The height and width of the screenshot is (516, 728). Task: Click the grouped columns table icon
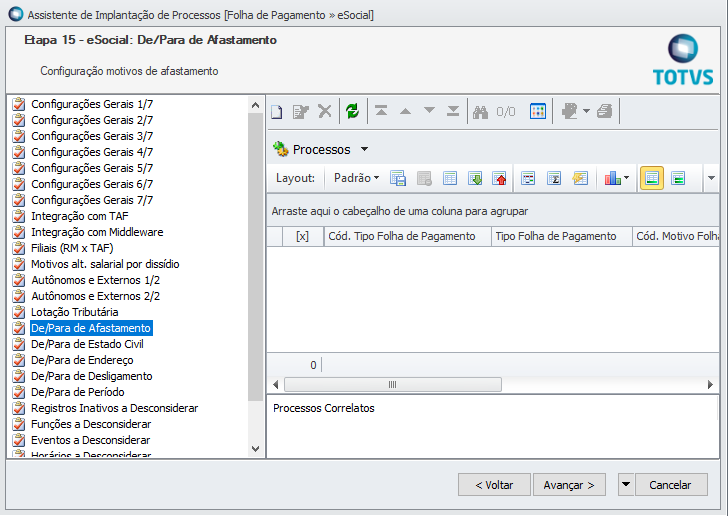528,178
